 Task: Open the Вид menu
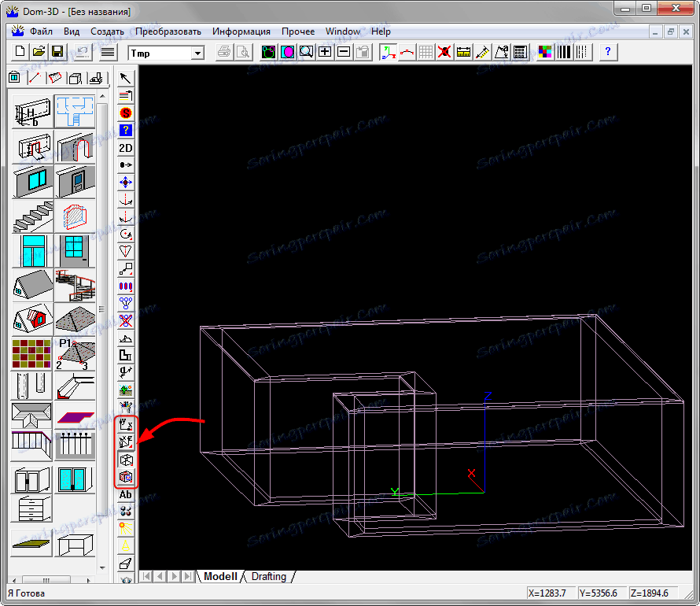72,31
